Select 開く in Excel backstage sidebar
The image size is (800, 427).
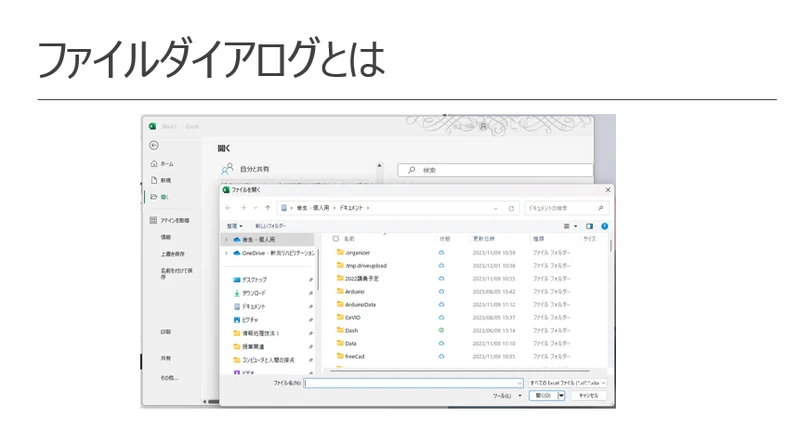click(160, 197)
